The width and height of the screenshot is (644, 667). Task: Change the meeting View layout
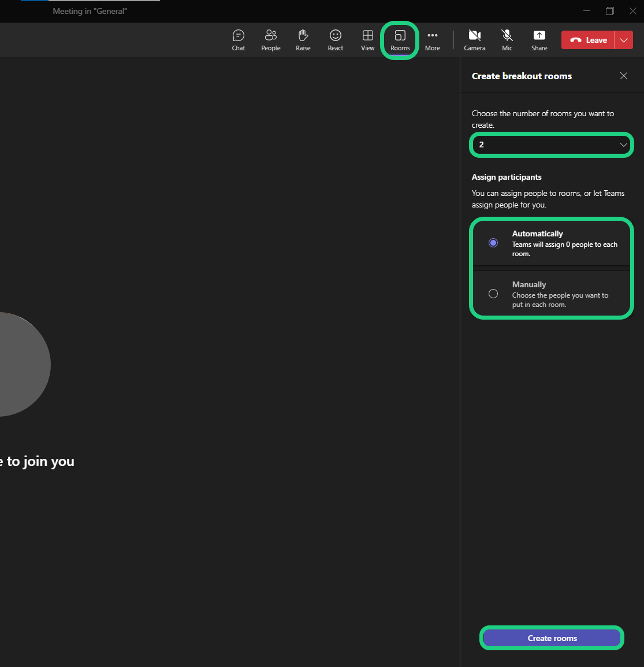click(x=368, y=40)
